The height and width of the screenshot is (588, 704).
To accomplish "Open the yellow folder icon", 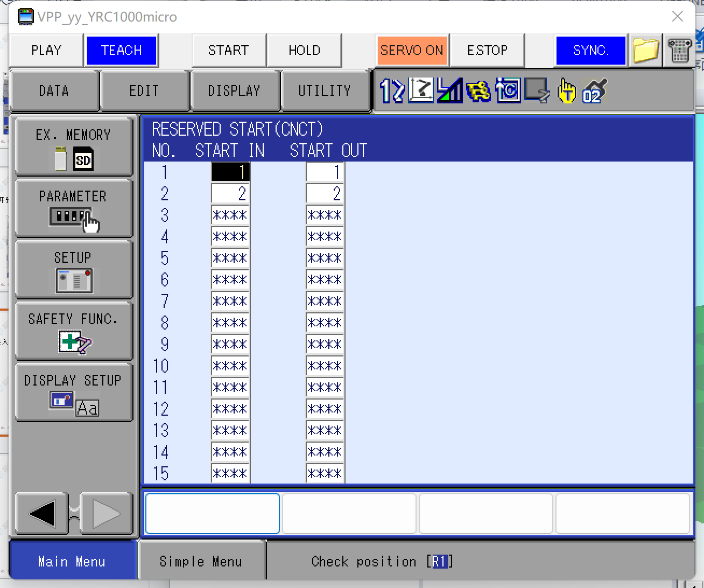I will 645,51.
